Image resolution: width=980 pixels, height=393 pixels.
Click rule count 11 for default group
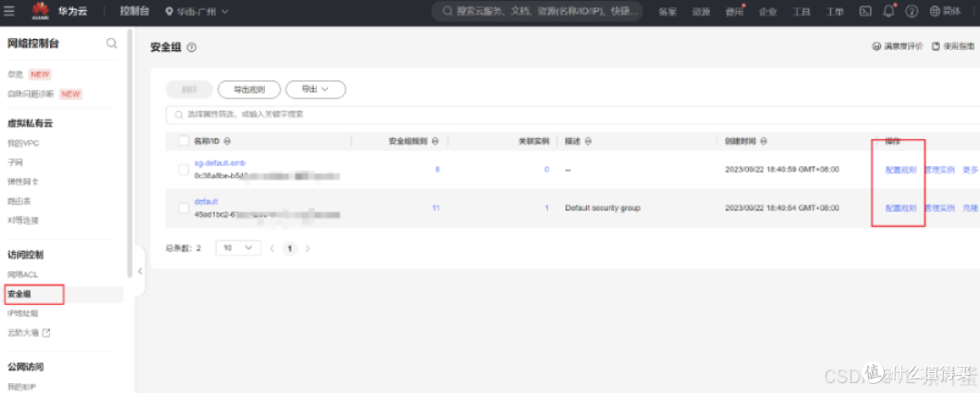click(436, 208)
